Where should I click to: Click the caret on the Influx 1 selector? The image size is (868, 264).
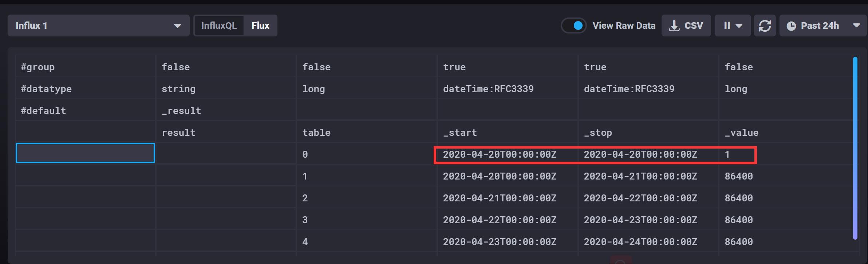tap(177, 25)
